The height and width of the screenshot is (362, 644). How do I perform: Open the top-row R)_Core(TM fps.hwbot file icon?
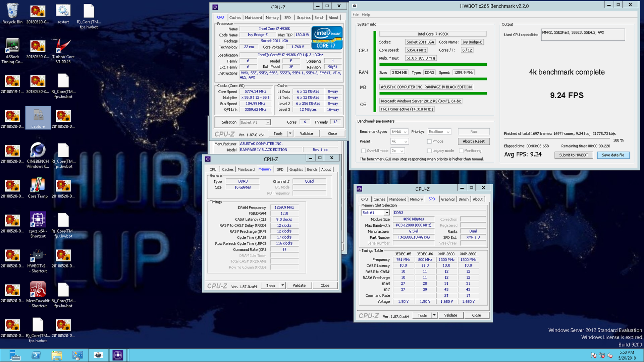pyautogui.click(x=89, y=16)
